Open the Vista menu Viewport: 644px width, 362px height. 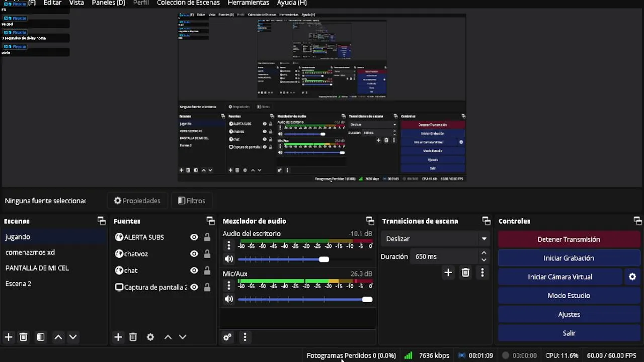(76, 3)
